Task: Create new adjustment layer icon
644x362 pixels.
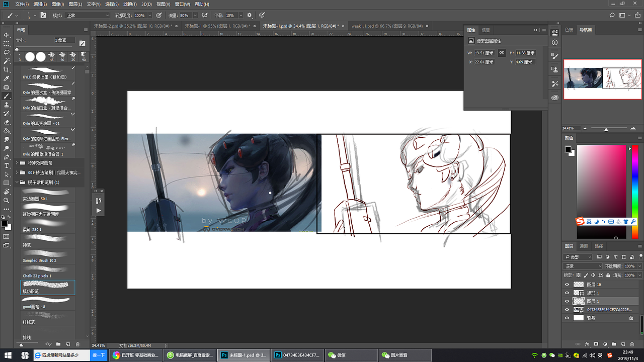Action: tap(605, 344)
